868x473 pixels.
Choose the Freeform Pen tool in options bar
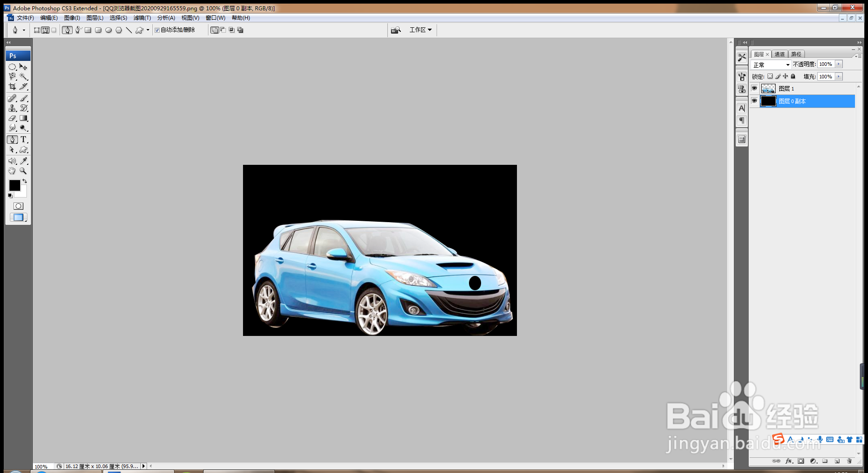(x=78, y=30)
